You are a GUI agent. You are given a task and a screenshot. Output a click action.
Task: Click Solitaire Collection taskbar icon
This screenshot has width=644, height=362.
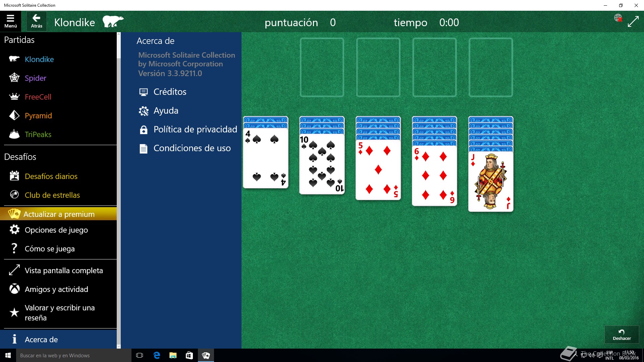tap(206, 355)
